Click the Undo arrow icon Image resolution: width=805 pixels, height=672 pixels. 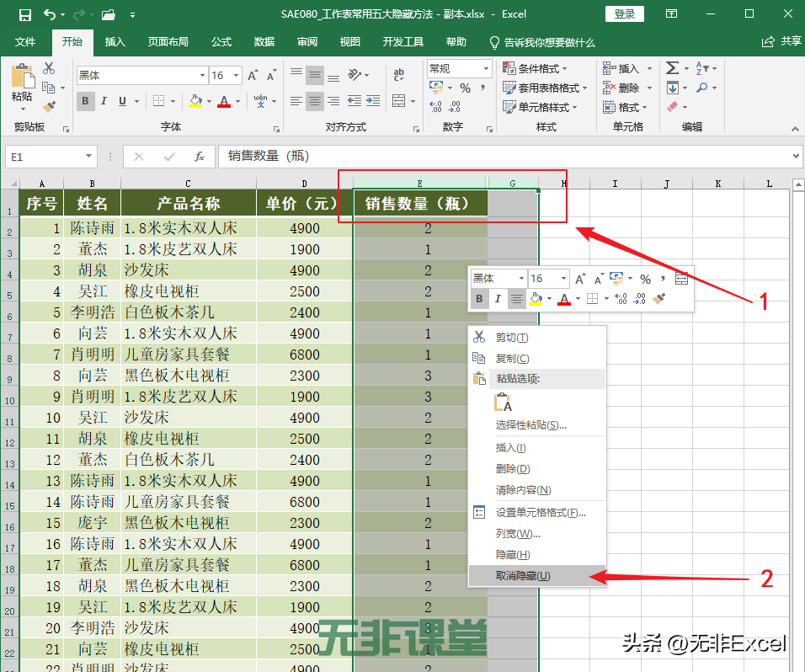50,14
